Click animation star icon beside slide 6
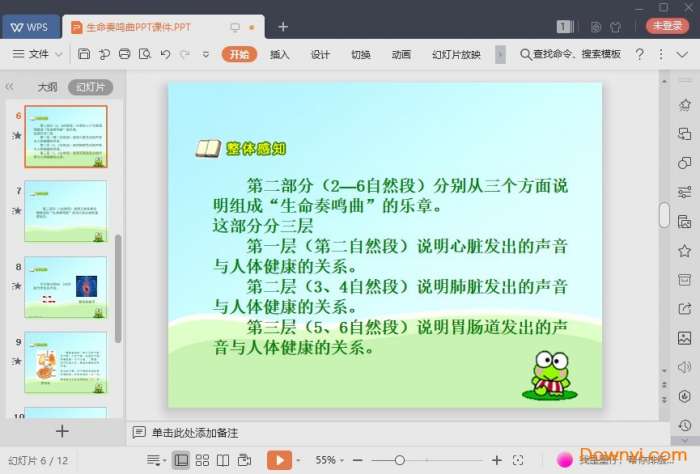This screenshot has height=474, width=700. click(x=17, y=135)
